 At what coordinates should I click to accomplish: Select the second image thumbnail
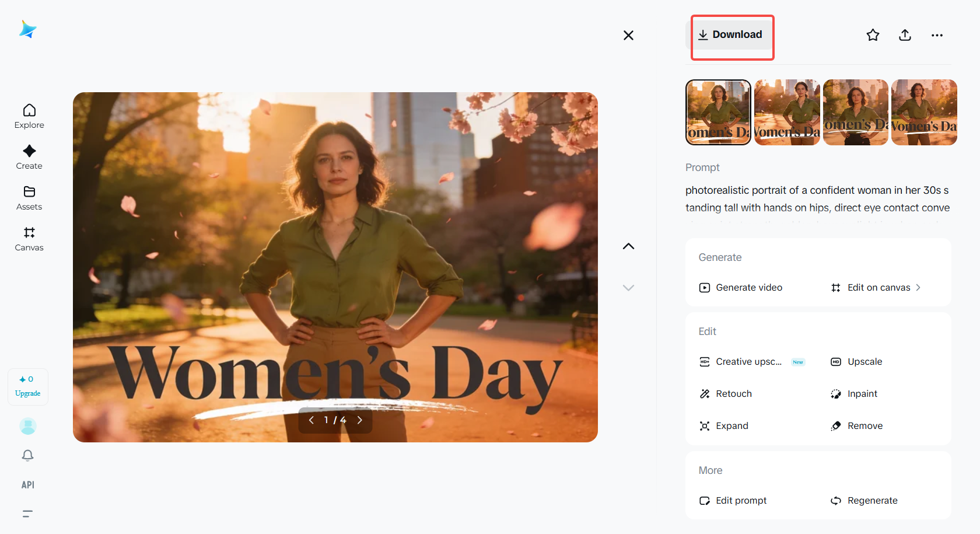787,112
